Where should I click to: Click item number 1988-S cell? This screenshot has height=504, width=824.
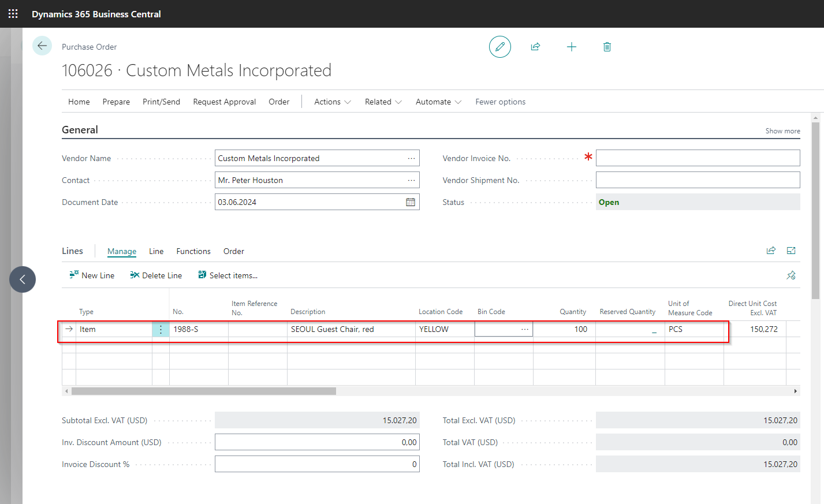click(x=199, y=329)
